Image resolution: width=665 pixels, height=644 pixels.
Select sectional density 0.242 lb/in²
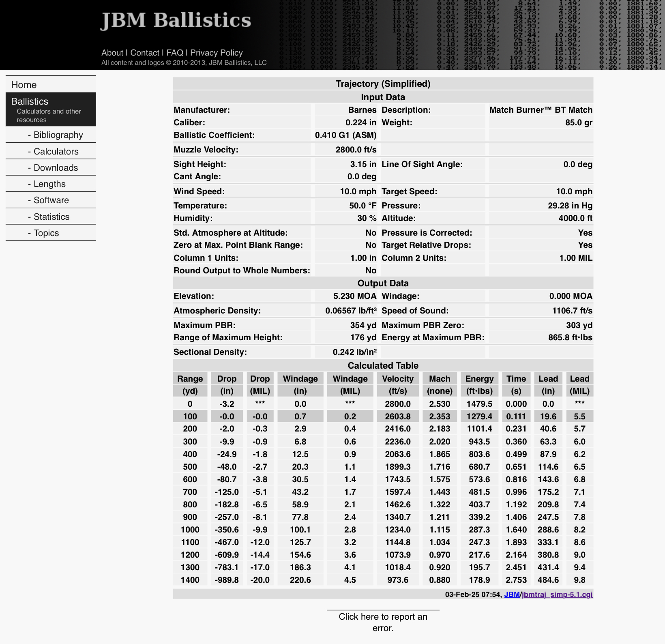point(355,352)
